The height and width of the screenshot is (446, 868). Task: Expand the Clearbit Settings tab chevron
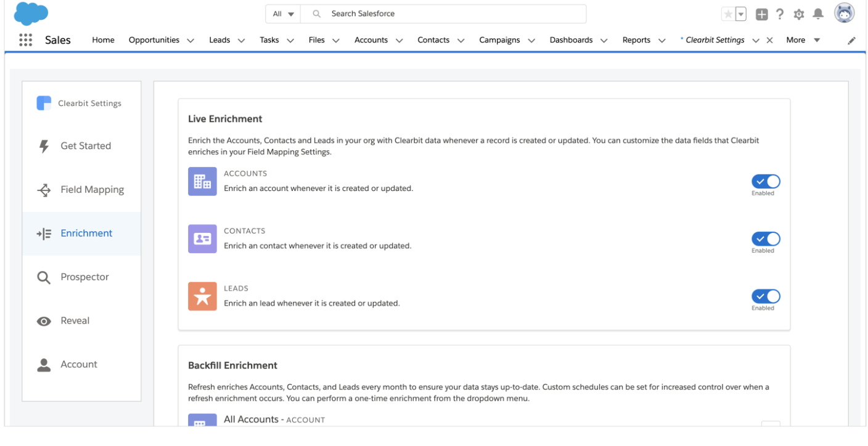coord(756,41)
